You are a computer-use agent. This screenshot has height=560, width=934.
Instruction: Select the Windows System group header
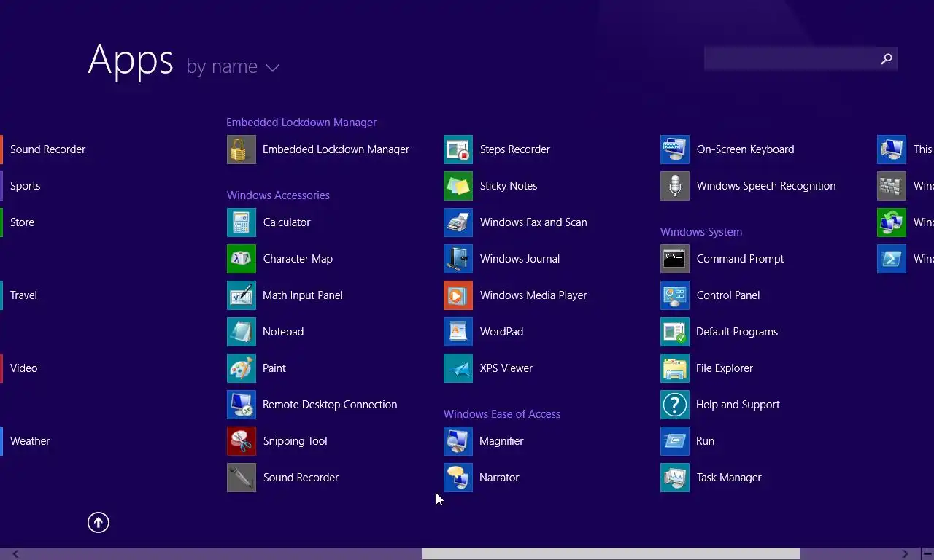[x=701, y=232]
